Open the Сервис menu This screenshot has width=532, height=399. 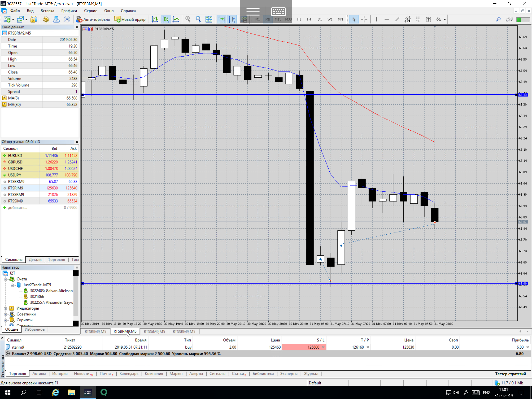point(90,11)
